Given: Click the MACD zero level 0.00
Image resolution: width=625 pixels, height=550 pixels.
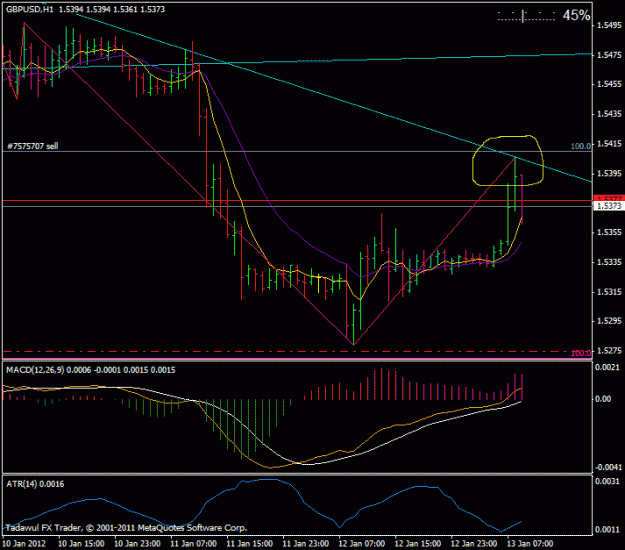Looking at the screenshot, I should pos(603,399).
